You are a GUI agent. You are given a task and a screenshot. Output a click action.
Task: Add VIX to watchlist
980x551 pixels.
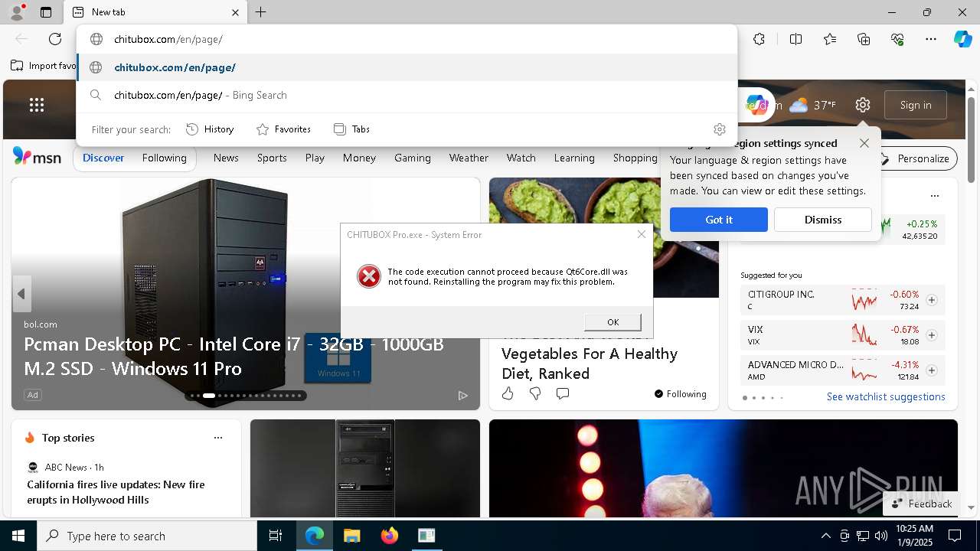(x=932, y=335)
